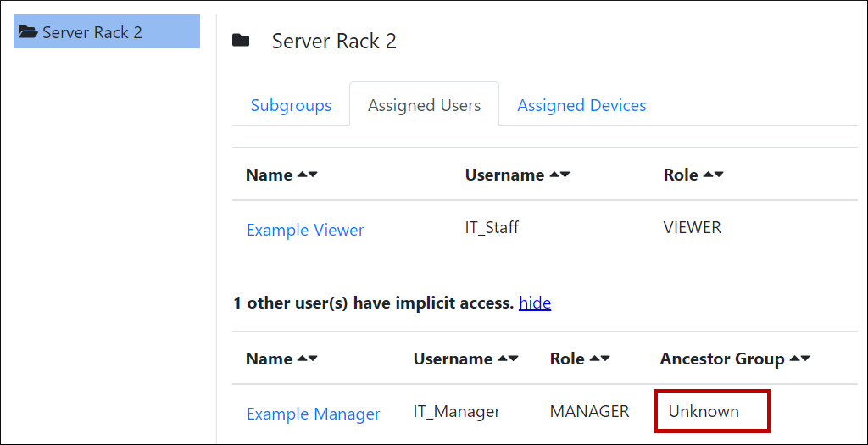Hide the implicit access users list
Image resolution: width=868 pixels, height=445 pixels.
click(535, 303)
